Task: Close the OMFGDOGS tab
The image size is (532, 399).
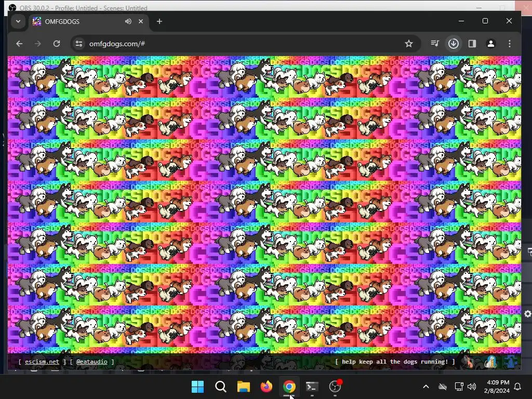Action: pyautogui.click(x=141, y=21)
